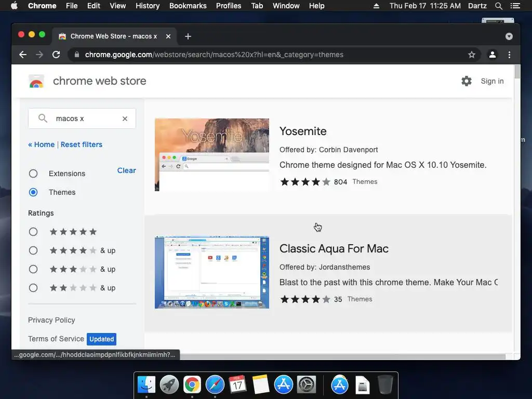The width and height of the screenshot is (532, 399).
Task: Filter by five star rating
Action: click(33, 232)
